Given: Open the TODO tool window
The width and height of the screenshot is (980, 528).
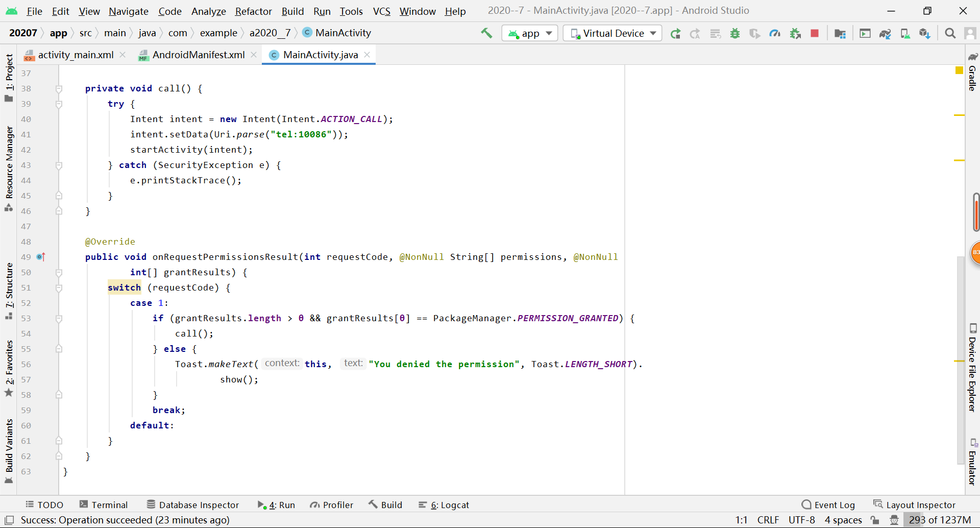Looking at the screenshot, I should [44, 505].
